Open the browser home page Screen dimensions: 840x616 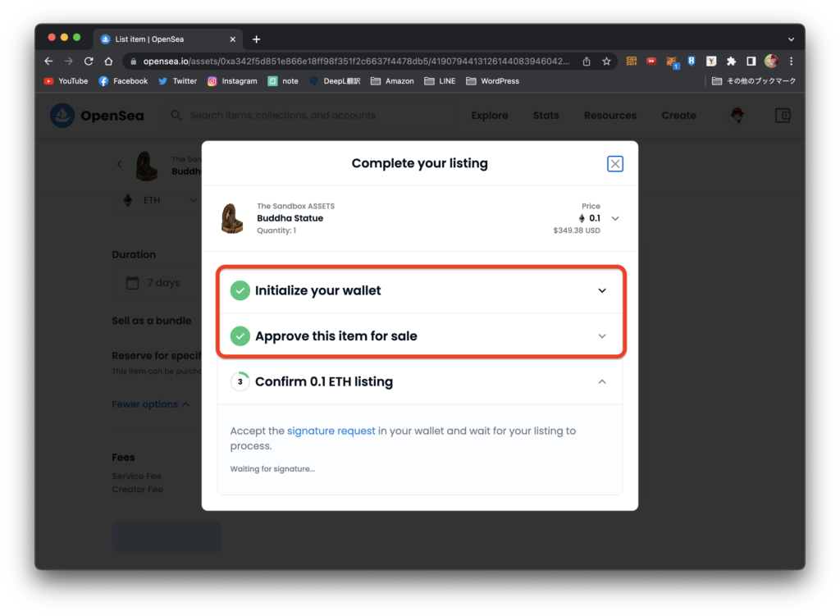coord(109,61)
